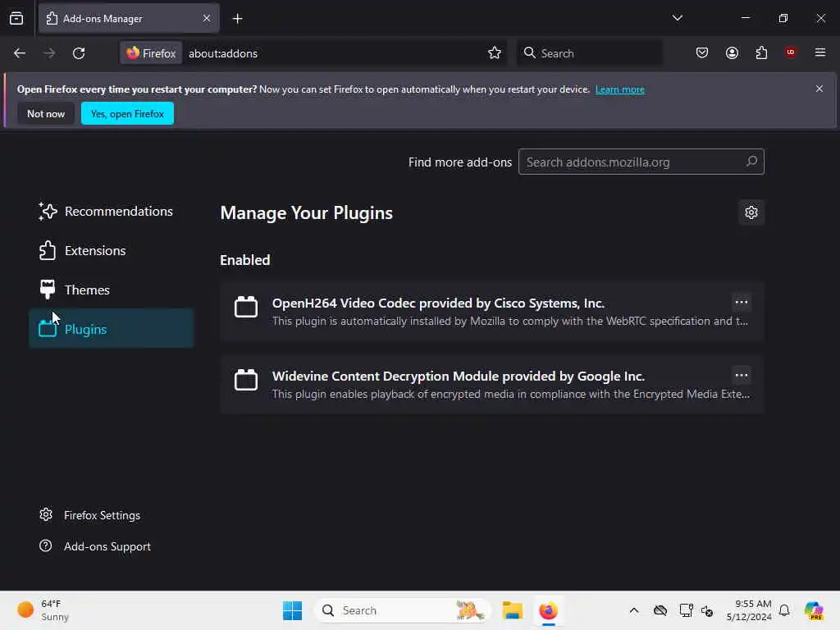Open more options for Widevine Content Decryption Module
Screen dimensions: 840x630
click(742, 376)
